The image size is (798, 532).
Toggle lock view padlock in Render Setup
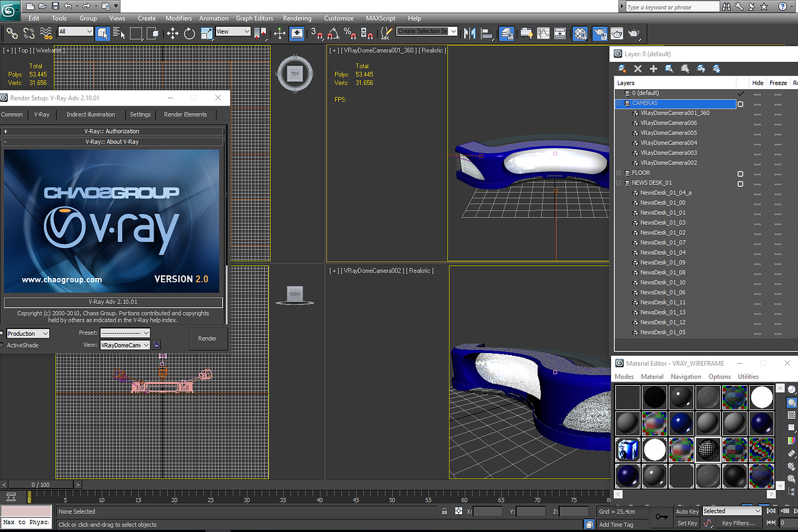coord(156,344)
